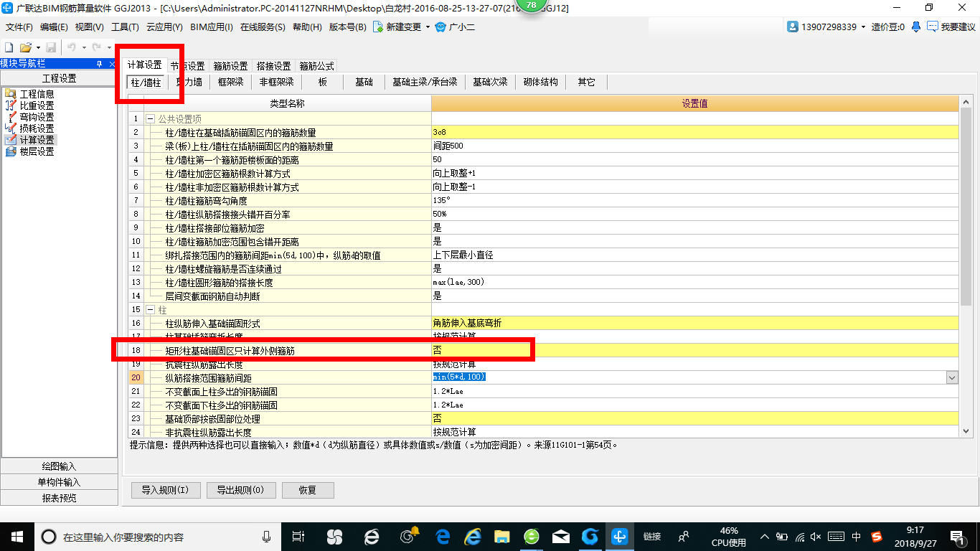980x551 pixels.
Task: Click the 导入规则(I) button
Action: pos(165,491)
